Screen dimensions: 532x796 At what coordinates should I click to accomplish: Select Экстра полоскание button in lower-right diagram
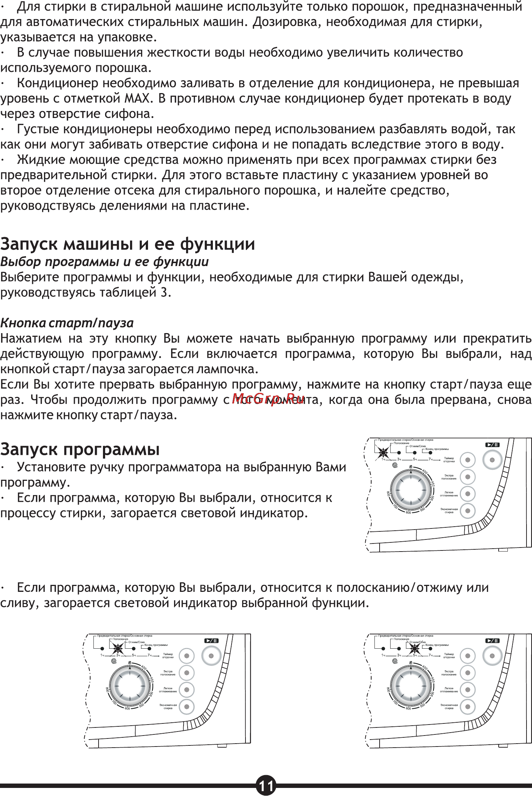pyautogui.click(x=468, y=673)
